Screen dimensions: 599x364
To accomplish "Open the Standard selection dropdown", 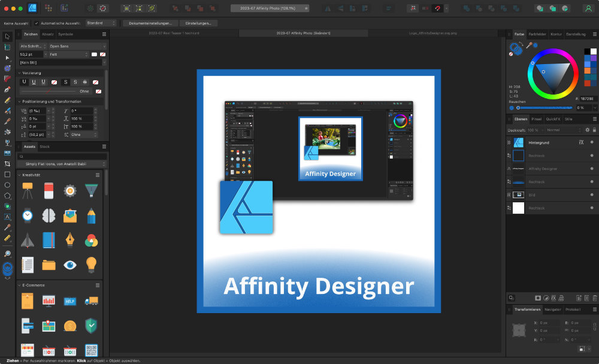I will pos(101,23).
